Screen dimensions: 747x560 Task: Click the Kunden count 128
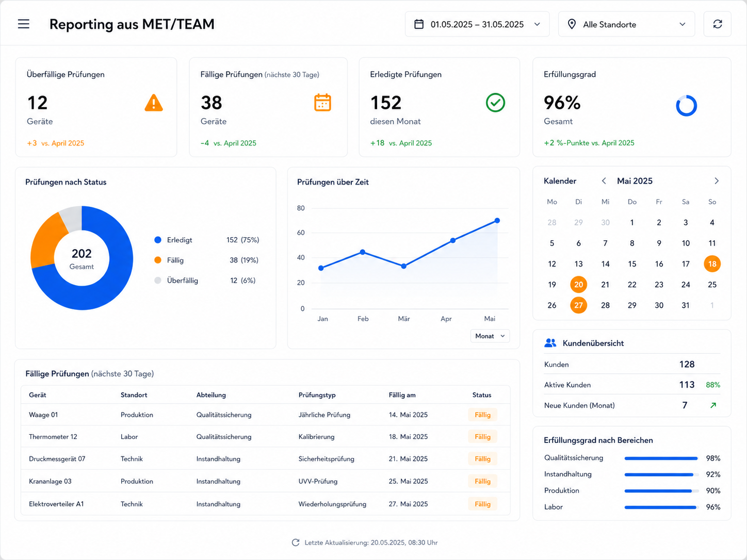687,364
